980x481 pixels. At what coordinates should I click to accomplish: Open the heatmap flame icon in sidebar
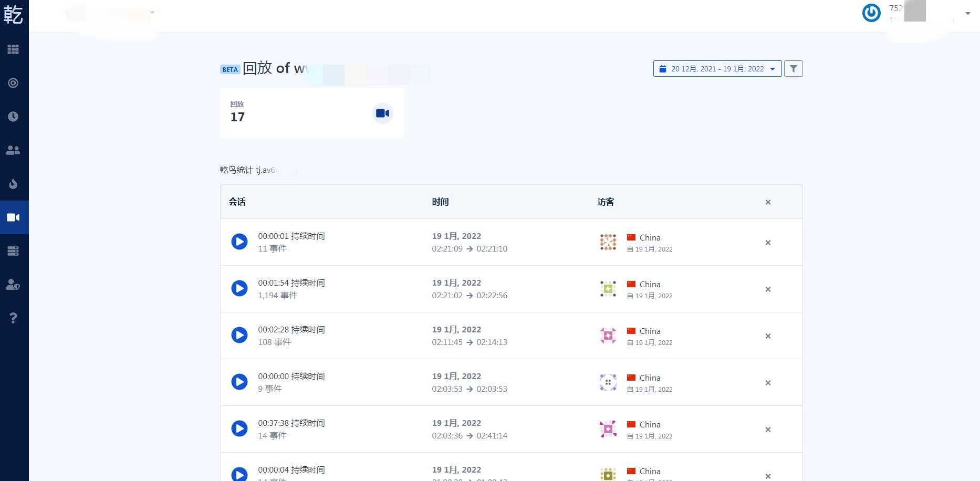pos(13,184)
